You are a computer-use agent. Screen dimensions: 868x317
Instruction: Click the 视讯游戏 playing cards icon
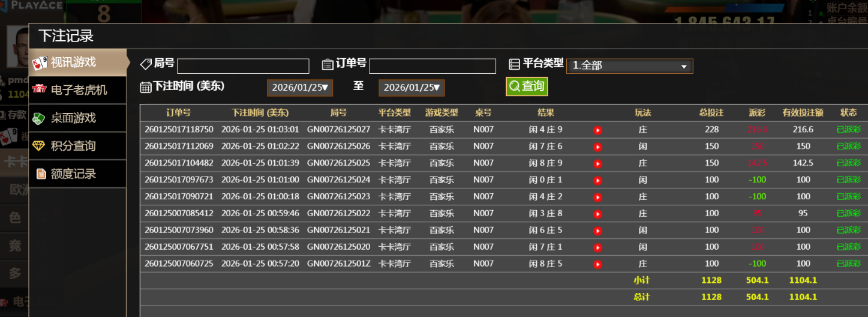(40, 62)
